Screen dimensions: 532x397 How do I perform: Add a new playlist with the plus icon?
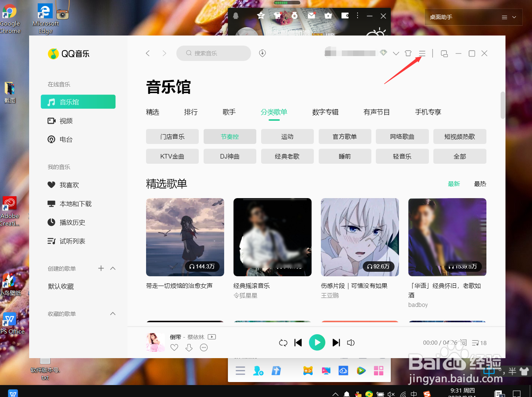pyautogui.click(x=101, y=268)
